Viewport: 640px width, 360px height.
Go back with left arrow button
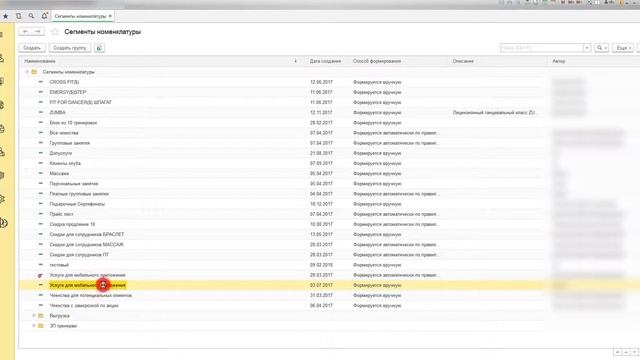[25, 31]
